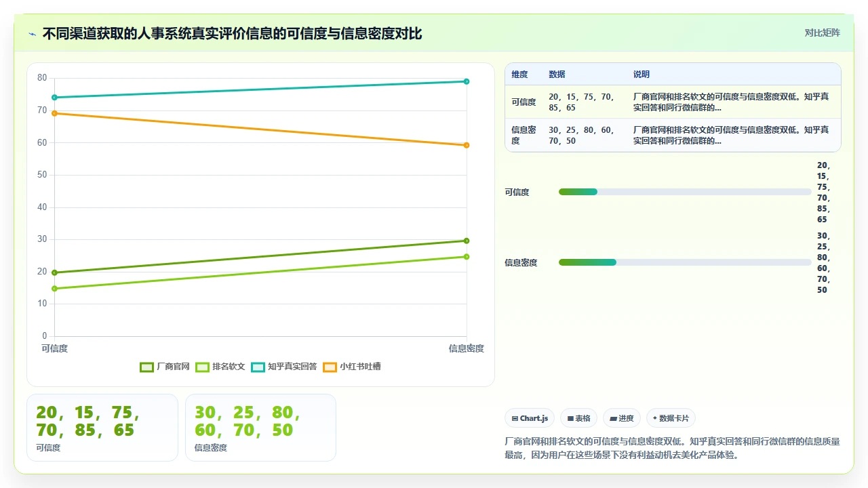Click the 可信度 progress bar label
Viewport: 868px width, 488px height.
pyautogui.click(x=517, y=192)
